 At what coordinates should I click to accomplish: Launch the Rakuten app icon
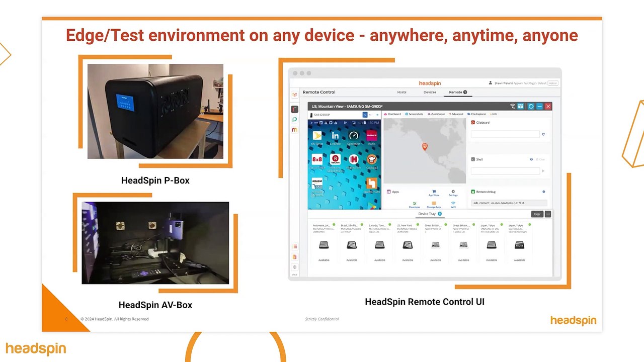click(335, 159)
